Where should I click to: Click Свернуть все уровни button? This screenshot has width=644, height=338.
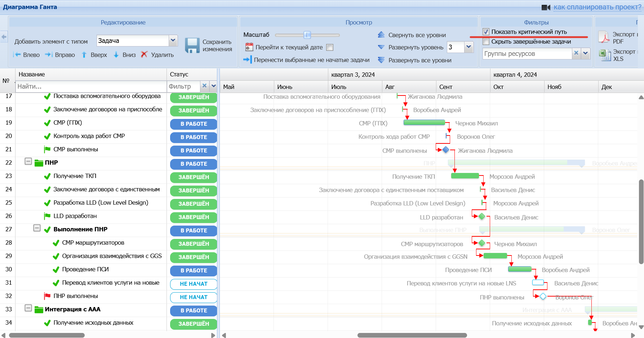[x=417, y=35]
